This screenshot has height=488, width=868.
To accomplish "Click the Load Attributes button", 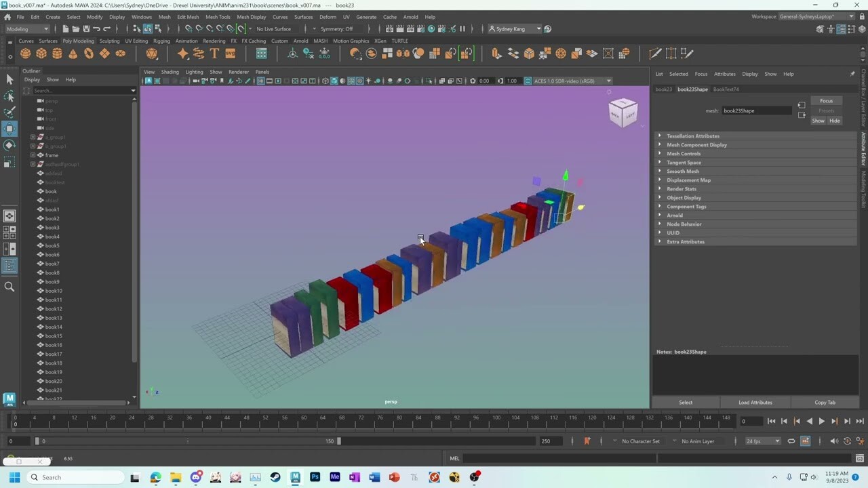I will tap(755, 402).
